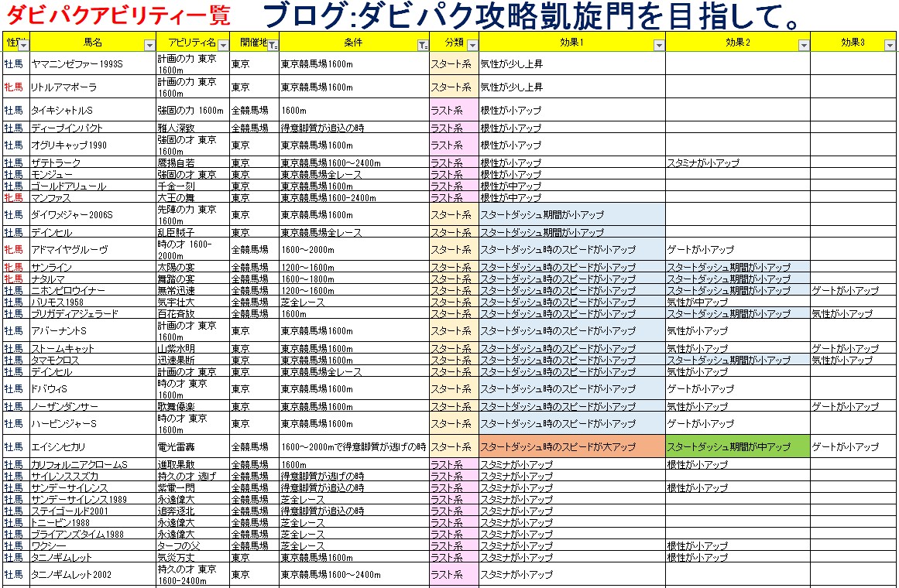899x588 pixels.
Task: Select the ヤマニンゼファー1993S horse name cell
Action: coord(93,63)
